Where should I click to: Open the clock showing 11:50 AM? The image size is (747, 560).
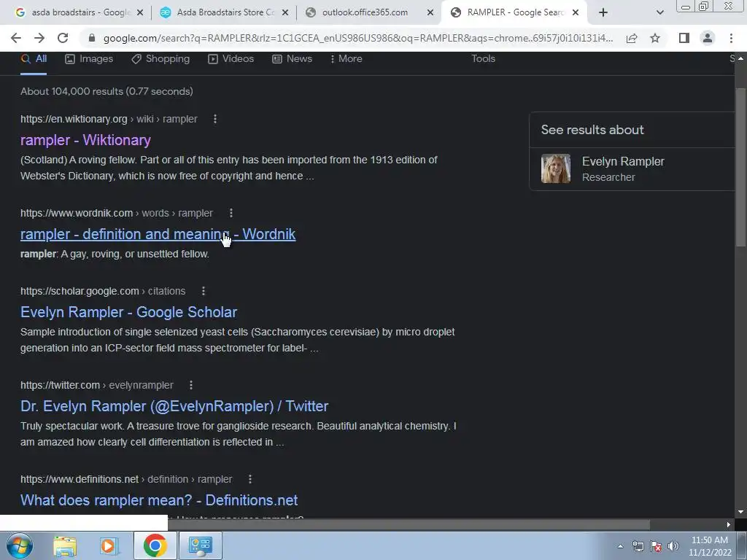point(710,546)
